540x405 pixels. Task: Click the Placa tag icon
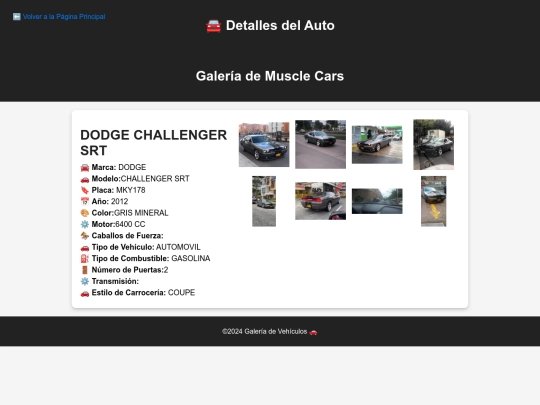(85, 190)
